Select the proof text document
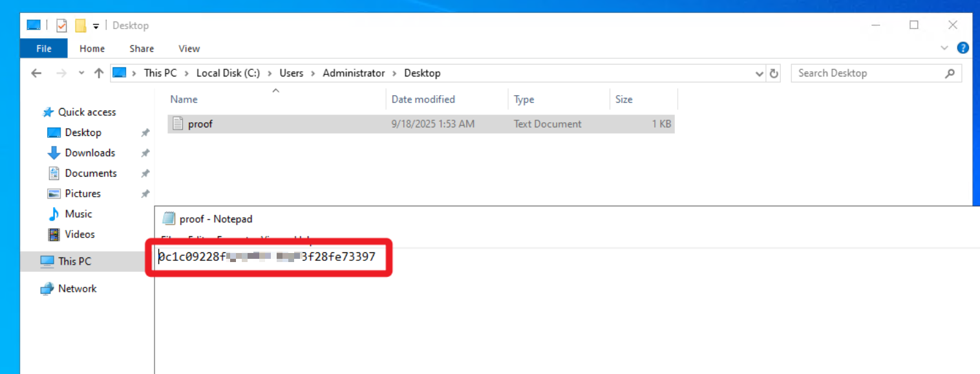The image size is (980, 374). click(200, 124)
